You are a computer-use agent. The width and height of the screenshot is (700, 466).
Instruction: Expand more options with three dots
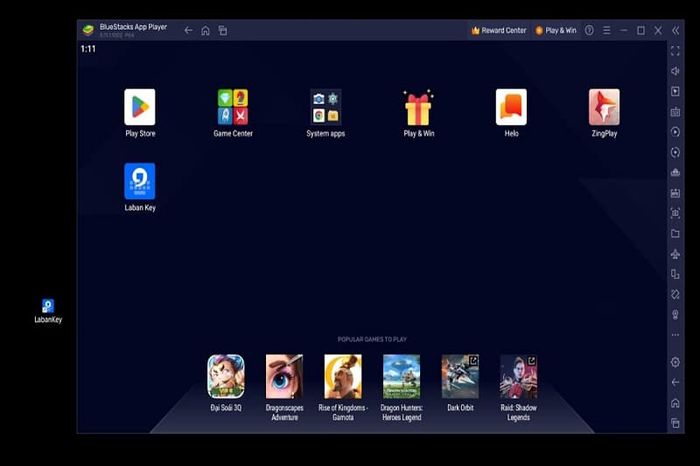(675, 335)
